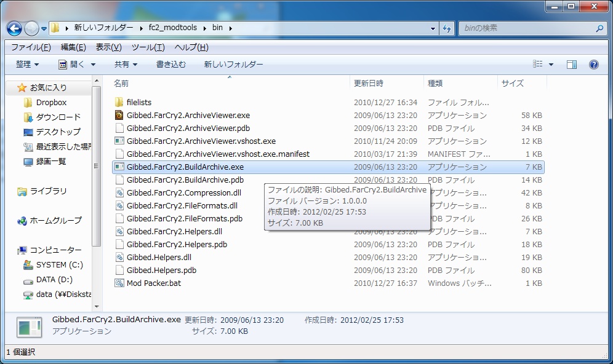
Task: Open the ファイル(F) menu
Action: pyautogui.click(x=31, y=47)
